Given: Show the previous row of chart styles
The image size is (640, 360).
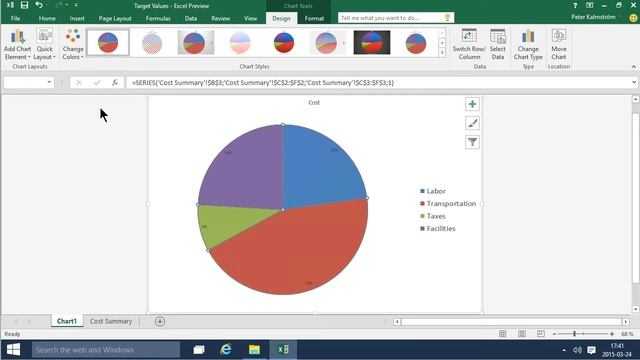Looking at the screenshot, I should pos(442,33).
